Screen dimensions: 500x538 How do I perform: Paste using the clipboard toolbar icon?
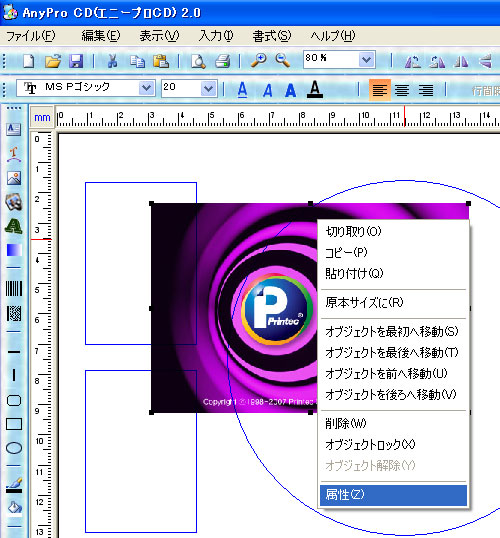tap(161, 61)
